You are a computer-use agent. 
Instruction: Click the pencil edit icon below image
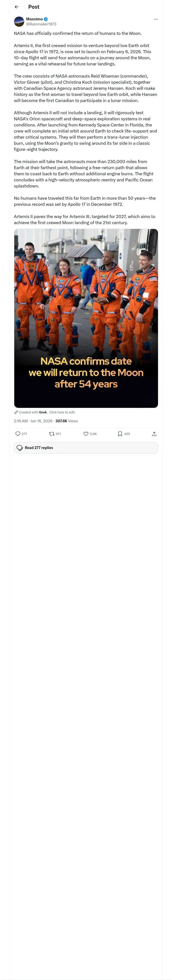[x=16, y=412]
